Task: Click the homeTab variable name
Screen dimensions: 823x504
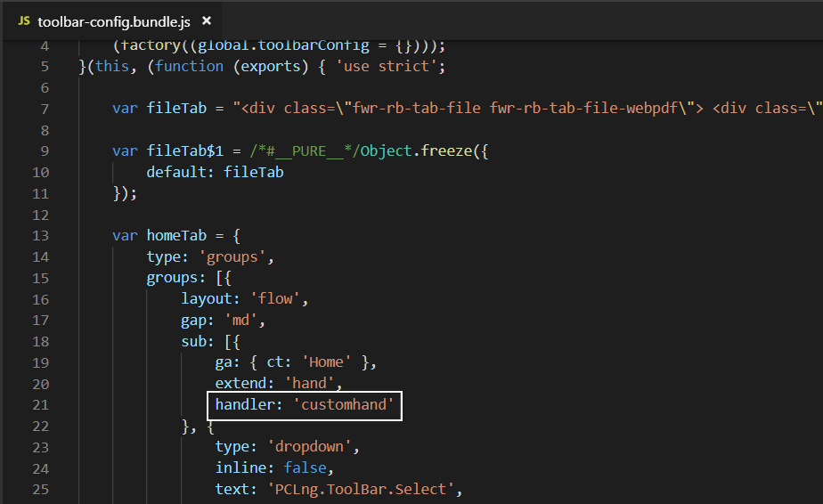Action: 176,235
